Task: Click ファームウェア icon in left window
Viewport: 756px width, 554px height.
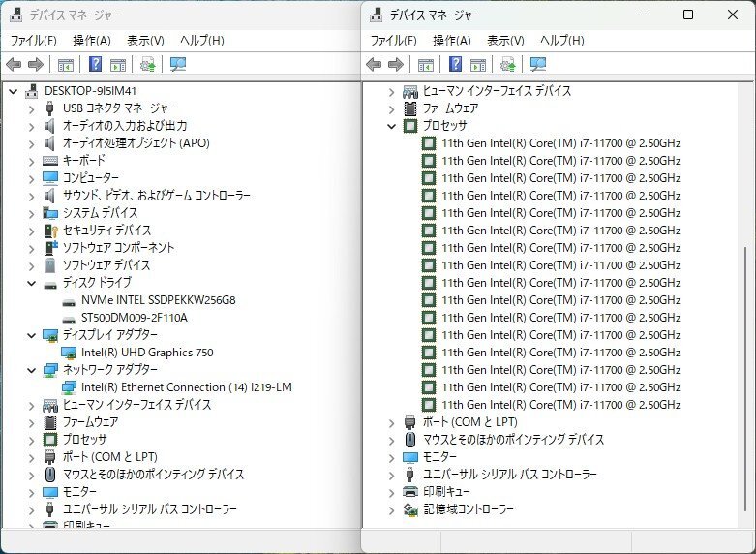Action: tap(50, 422)
